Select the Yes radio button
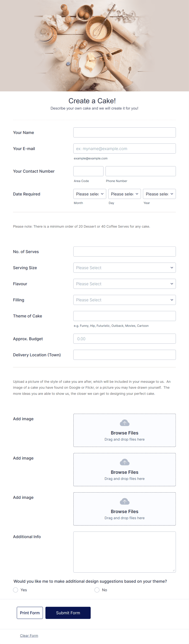 click(x=15, y=590)
